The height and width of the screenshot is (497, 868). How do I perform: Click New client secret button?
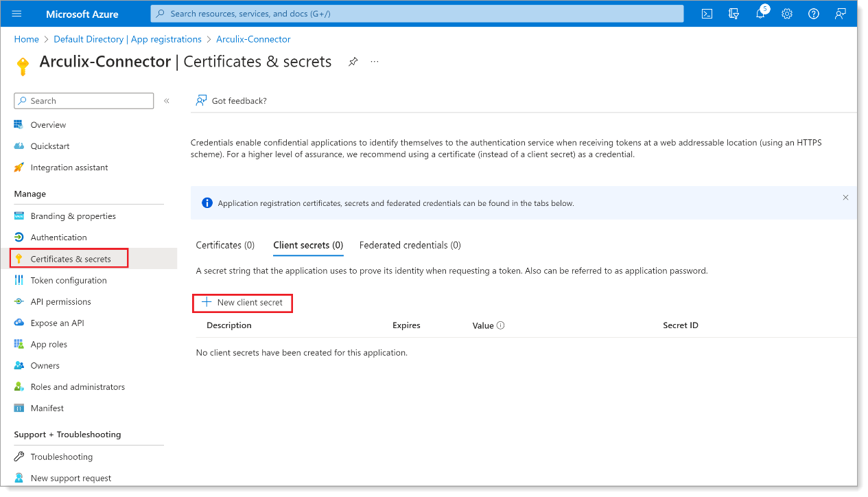[243, 302]
